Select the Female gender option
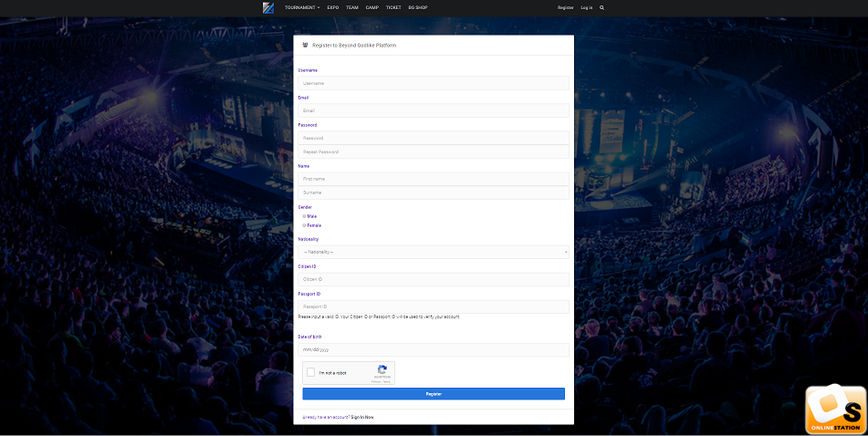Image resolution: width=868 pixels, height=436 pixels. click(x=305, y=225)
